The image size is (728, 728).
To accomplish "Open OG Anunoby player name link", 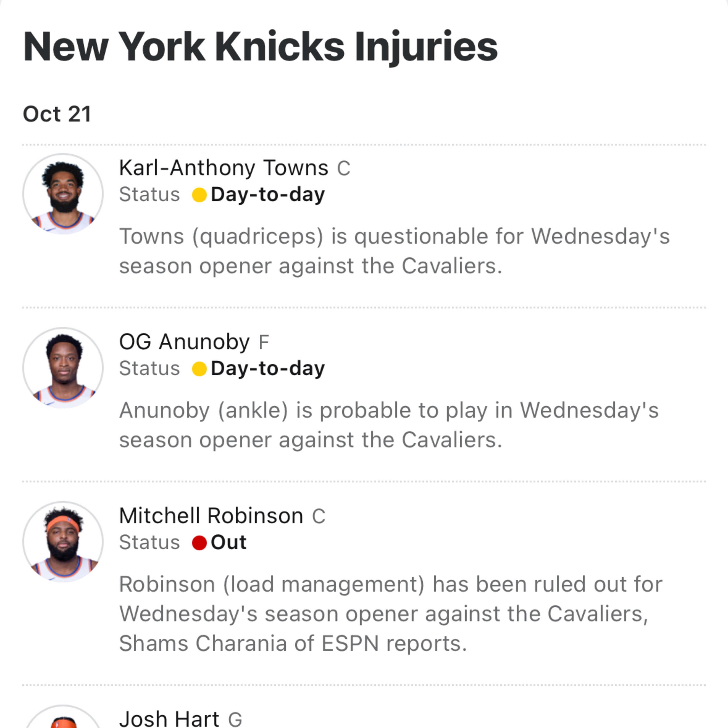I will pyautogui.click(x=184, y=342).
